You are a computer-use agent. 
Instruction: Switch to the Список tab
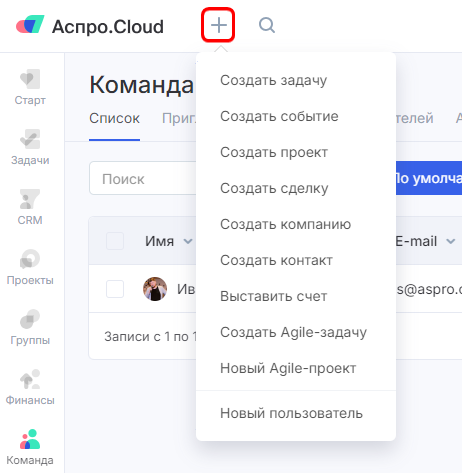(114, 118)
